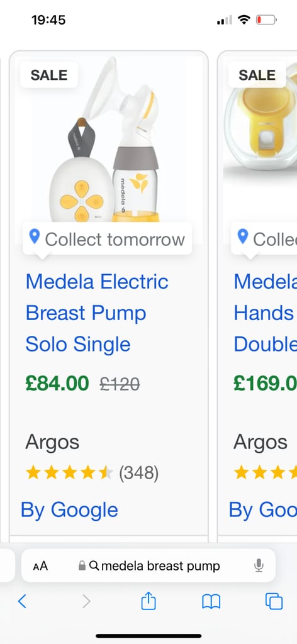This screenshot has width=297, height=644.
Task: Tap the padlock icon in address bar
Action: point(82,566)
